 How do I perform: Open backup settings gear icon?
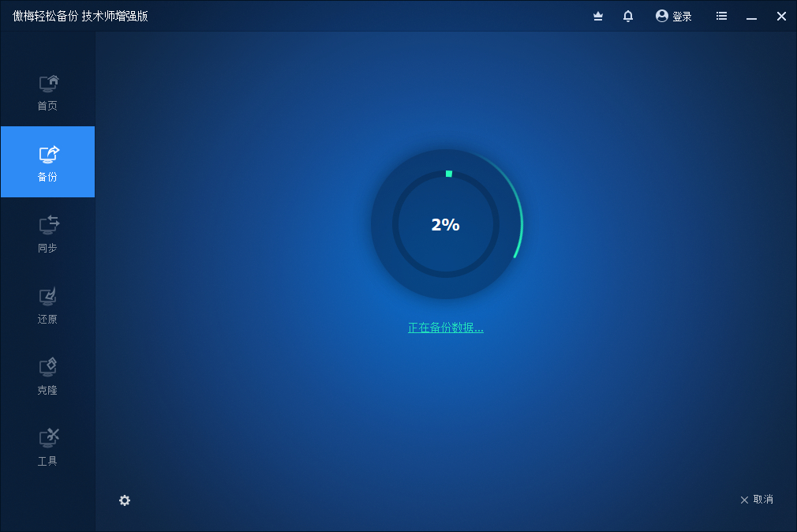[x=125, y=500]
